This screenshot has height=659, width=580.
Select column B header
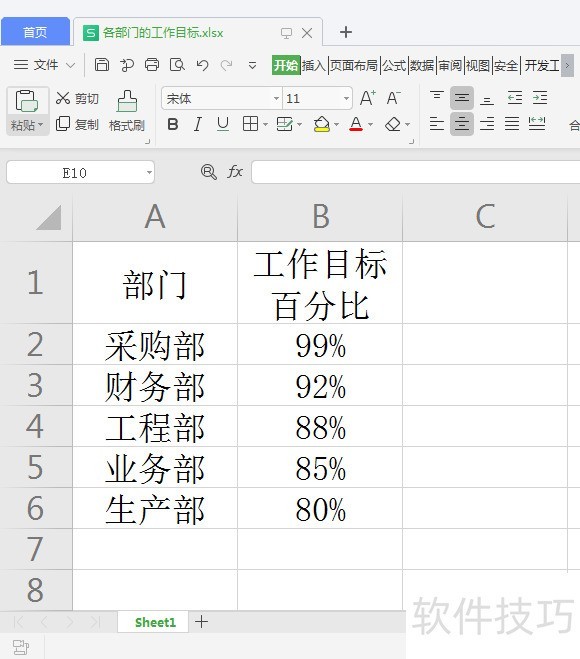click(x=320, y=217)
